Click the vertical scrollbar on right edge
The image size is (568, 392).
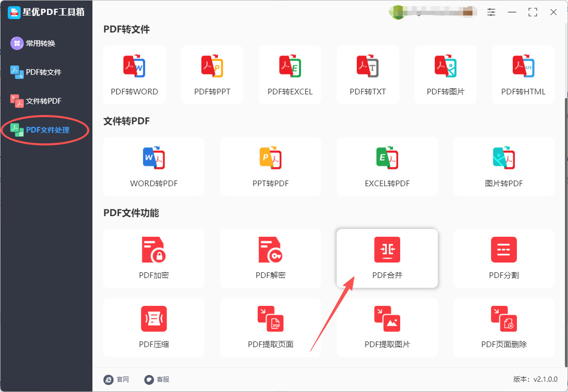(566, 232)
